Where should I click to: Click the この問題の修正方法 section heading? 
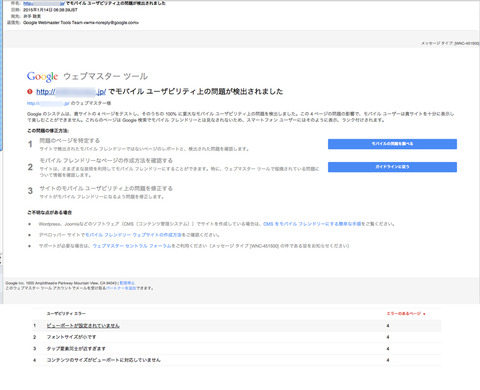(x=48, y=131)
